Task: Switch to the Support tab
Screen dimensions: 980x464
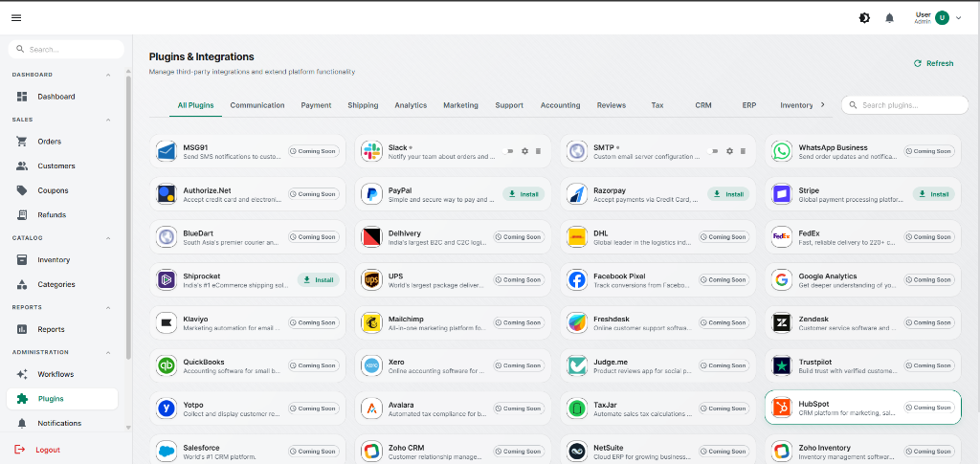Action: [509, 105]
